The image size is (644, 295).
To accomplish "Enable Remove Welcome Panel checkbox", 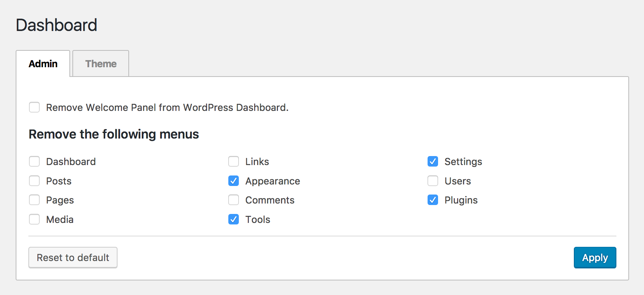I will coord(34,108).
